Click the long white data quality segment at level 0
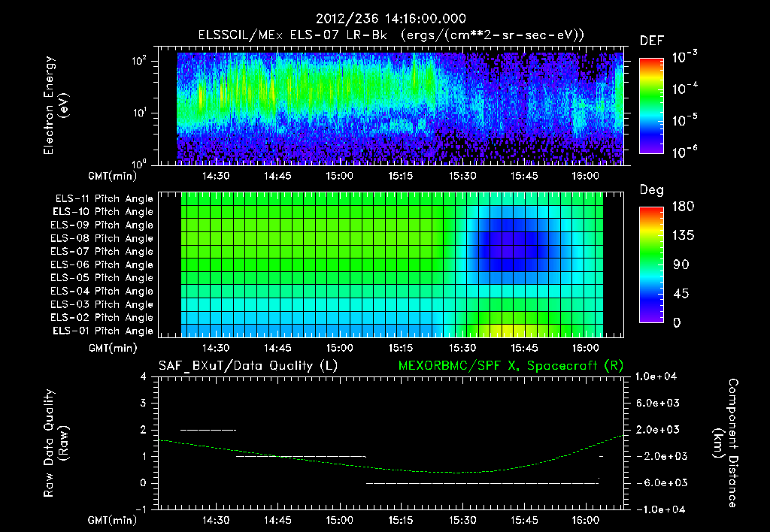 482,483
